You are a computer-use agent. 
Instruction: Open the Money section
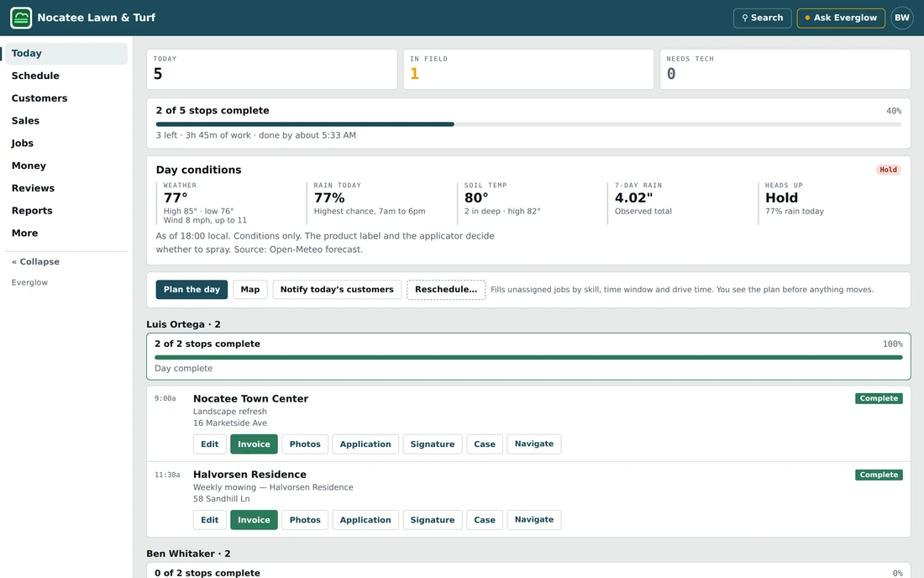coord(65,166)
